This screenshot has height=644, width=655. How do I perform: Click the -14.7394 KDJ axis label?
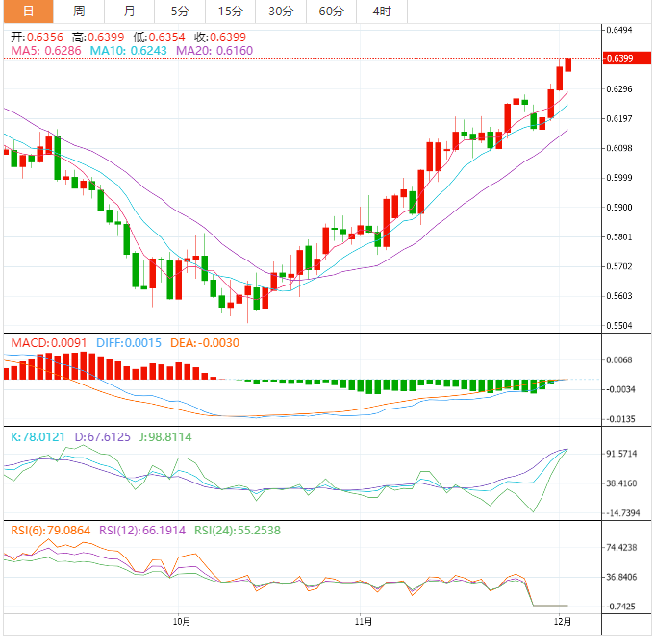[x=623, y=513]
